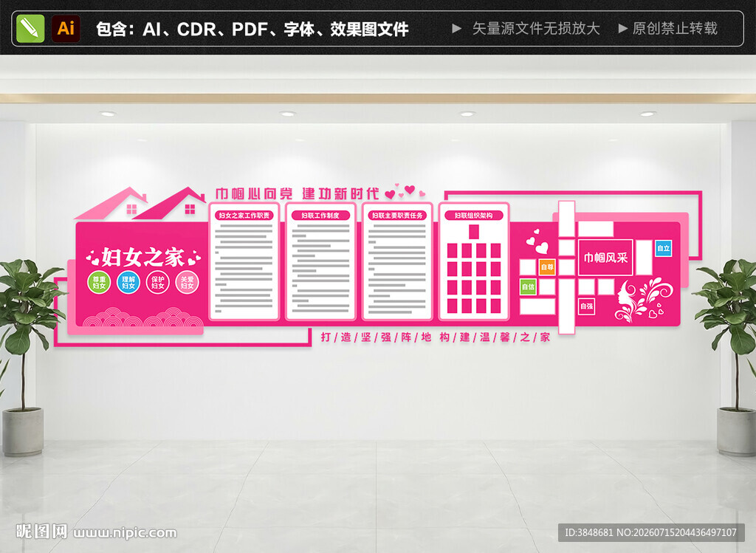Select the 妇联工作制度 panel header
This screenshot has height=553, width=756.
320,216
